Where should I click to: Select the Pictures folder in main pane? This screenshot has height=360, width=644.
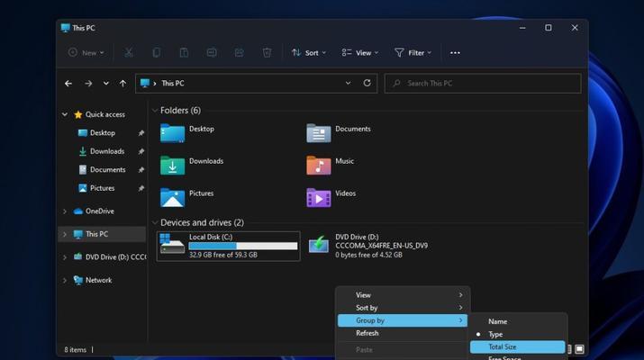click(186, 197)
